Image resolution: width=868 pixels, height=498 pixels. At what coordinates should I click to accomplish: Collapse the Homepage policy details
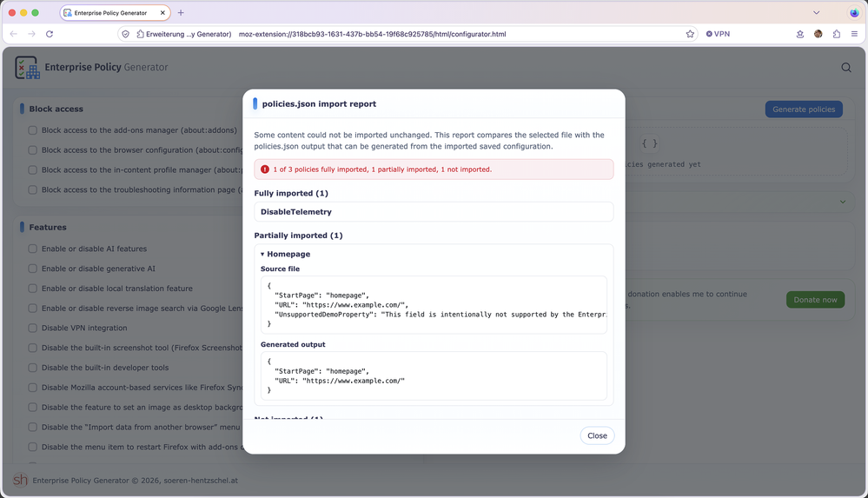click(285, 254)
